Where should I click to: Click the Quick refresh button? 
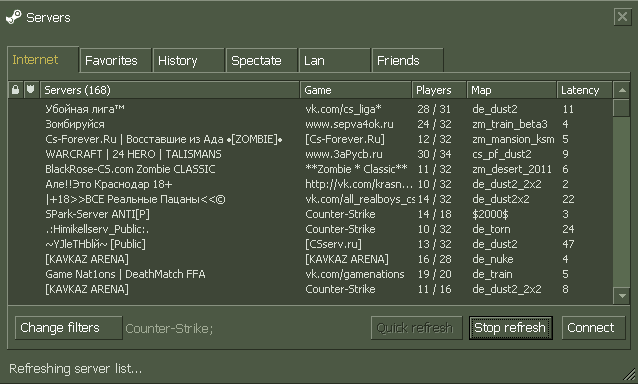416,328
